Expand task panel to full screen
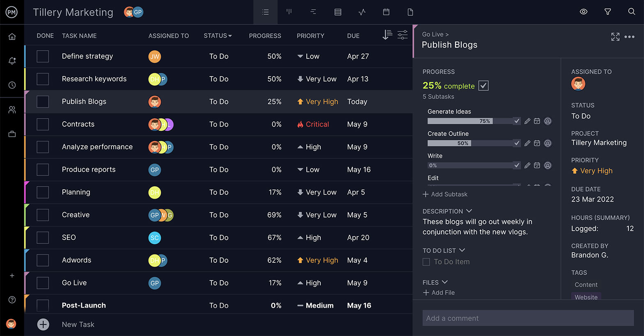 615,37
